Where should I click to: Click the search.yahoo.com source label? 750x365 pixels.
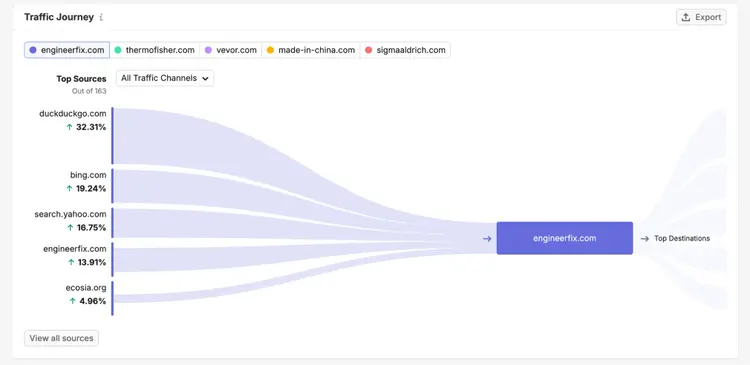coord(70,214)
